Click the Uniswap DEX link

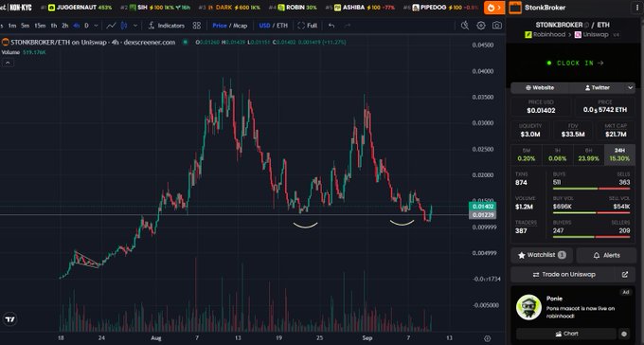tap(591, 34)
